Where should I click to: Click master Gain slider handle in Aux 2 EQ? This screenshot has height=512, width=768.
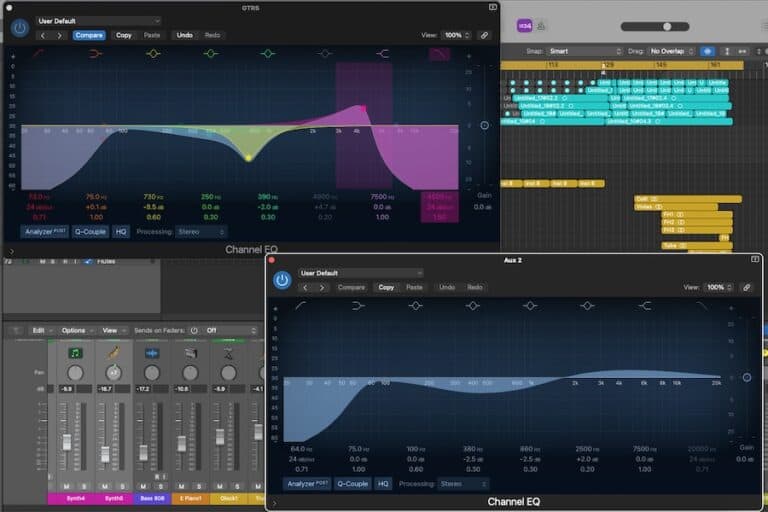[x=746, y=378]
